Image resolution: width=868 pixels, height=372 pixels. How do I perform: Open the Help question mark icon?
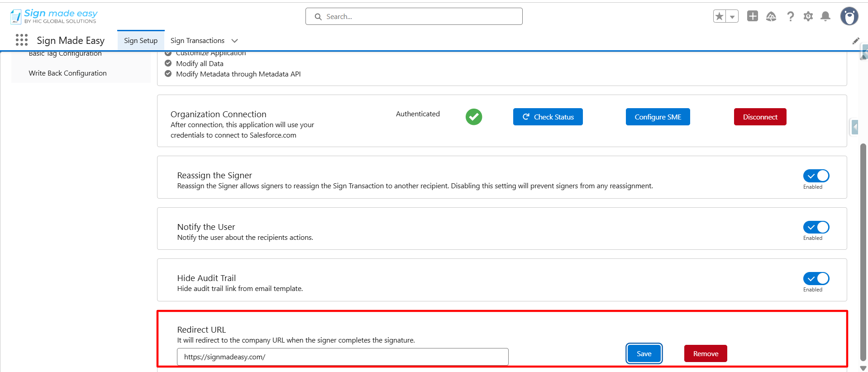pos(790,16)
